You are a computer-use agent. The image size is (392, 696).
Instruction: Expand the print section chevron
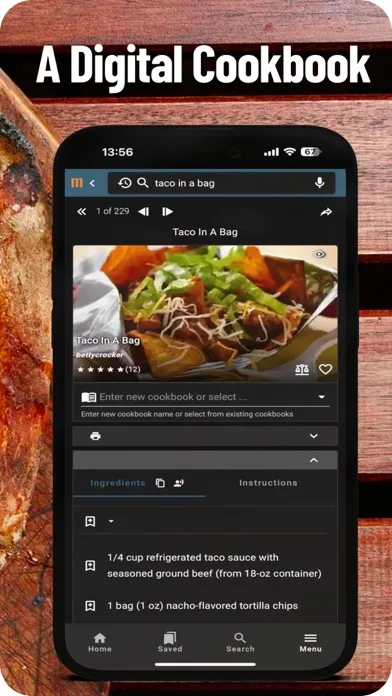[314, 436]
